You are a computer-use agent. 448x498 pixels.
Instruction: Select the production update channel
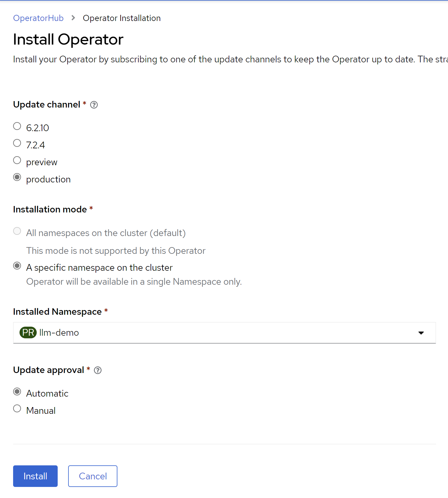pyautogui.click(x=17, y=177)
